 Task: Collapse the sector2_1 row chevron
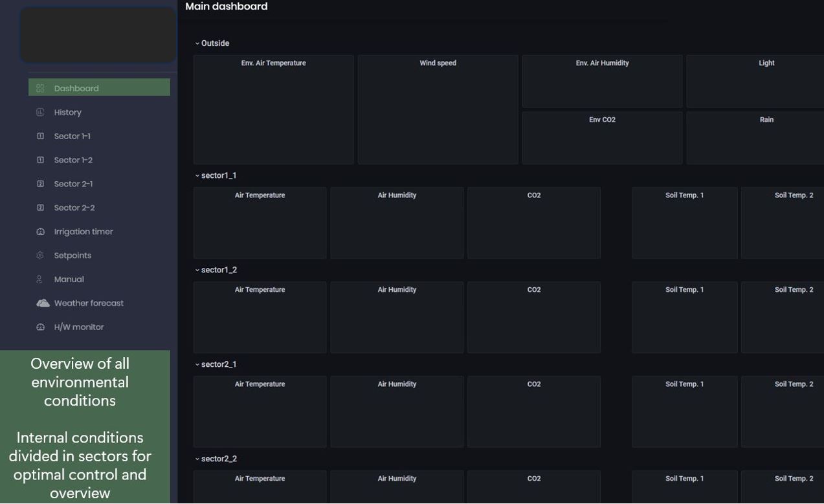197,364
